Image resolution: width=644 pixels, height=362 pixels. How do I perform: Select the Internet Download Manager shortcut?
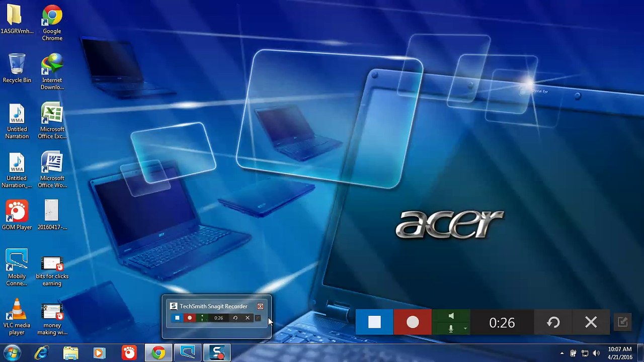tap(52, 71)
